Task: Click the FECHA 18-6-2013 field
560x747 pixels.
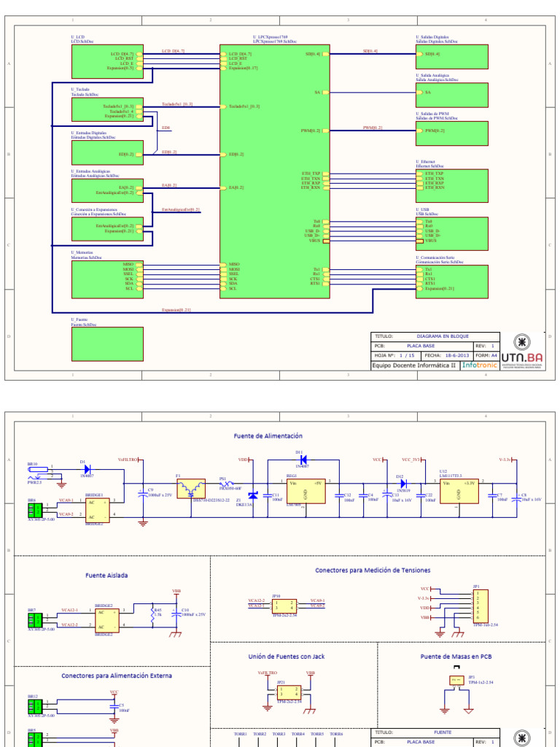Action: 447,355
